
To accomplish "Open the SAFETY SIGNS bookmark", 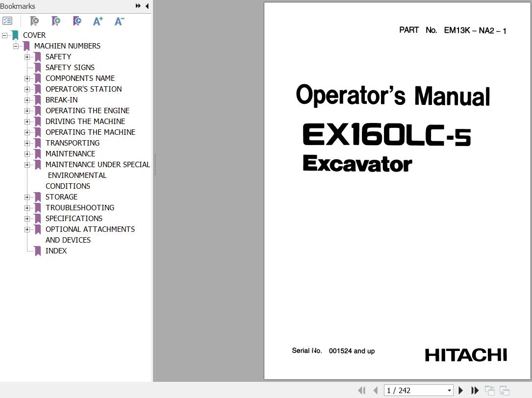I will pyautogui.click(x=70, y=68).
